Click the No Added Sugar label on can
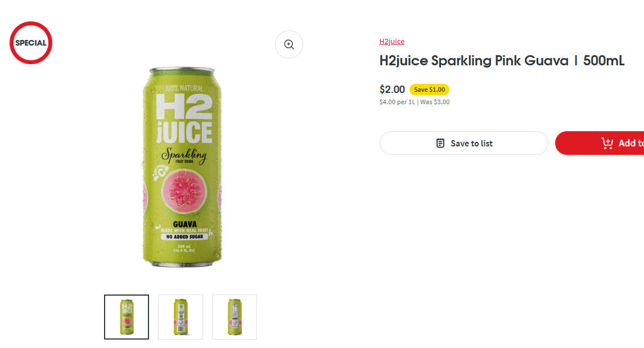The width and height of the screenshot is (644, 348). [x=184, y=237]
